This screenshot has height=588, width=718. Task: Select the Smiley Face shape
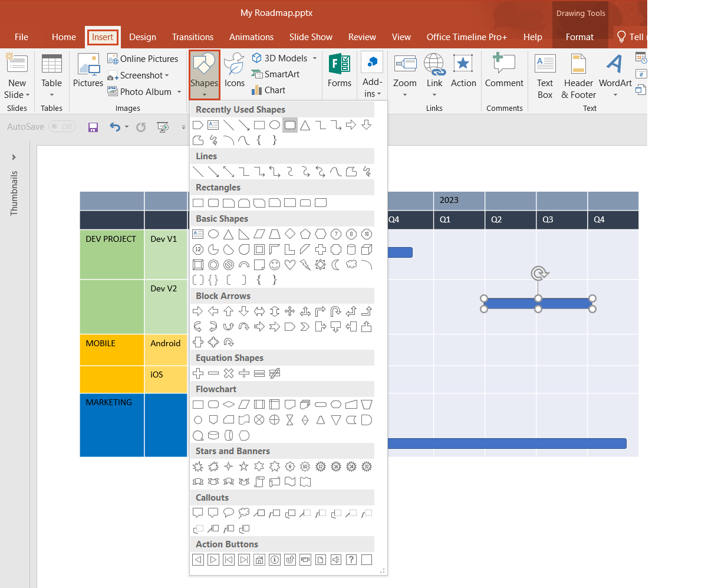click(x=275, y=265)
